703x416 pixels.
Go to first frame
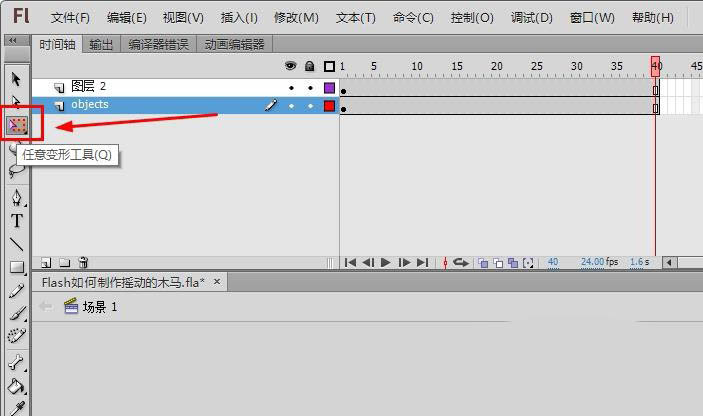tap(350, 263)
